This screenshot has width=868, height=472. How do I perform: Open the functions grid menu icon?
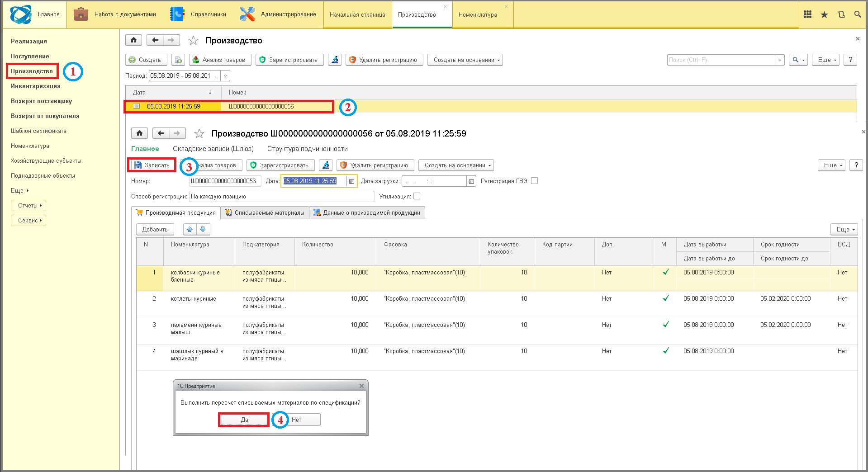click(807, 14)
